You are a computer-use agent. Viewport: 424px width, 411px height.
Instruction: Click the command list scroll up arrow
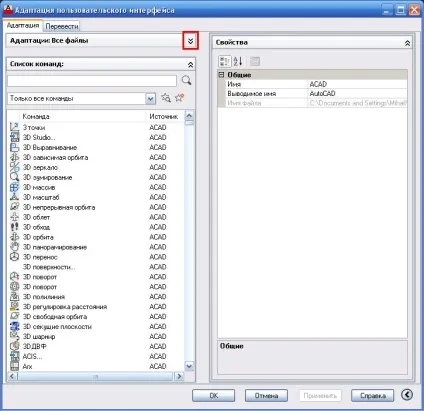coord(189,116)
